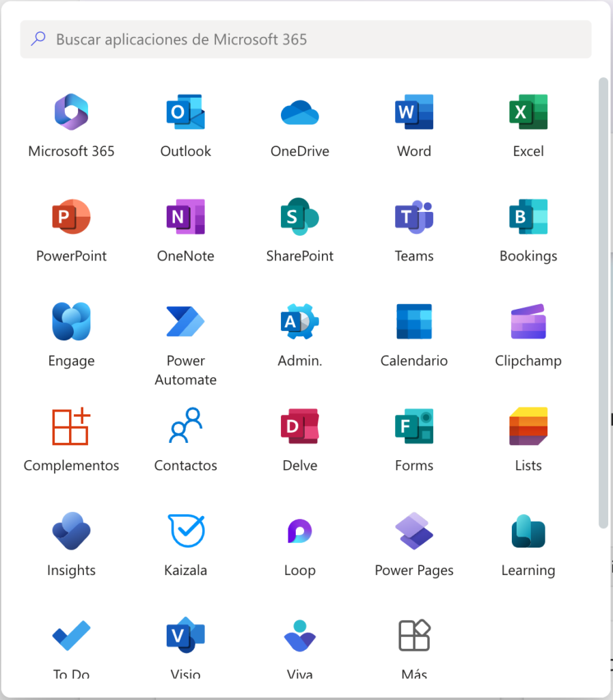Open the Insights app icon
The height and width of the screenshot is (700, 613).
[x=71, y=530]
